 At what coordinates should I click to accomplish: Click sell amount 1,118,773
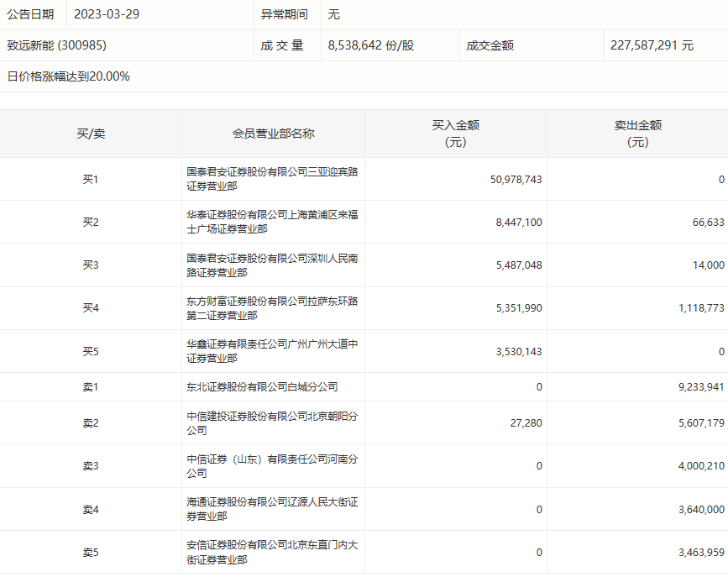701,308
